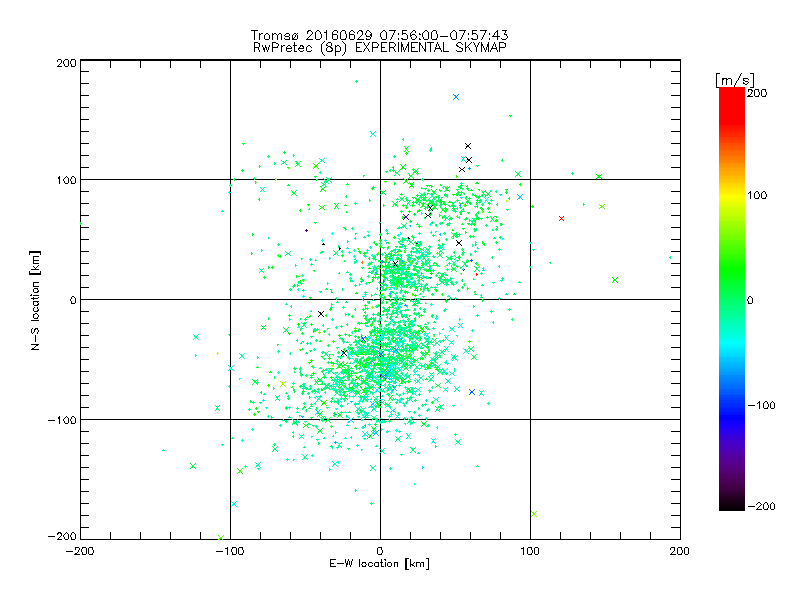Click the colorbar's "0" label
800x600 pixels.
point(750,300)
